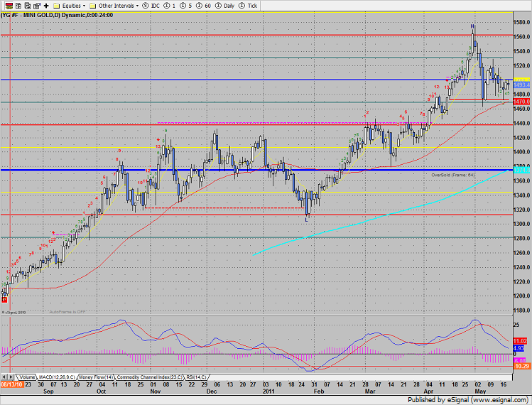This screenshot has width=532, height=405.
Task: Click the 1560.0 price axis label
Action: [x=522, y=37]
